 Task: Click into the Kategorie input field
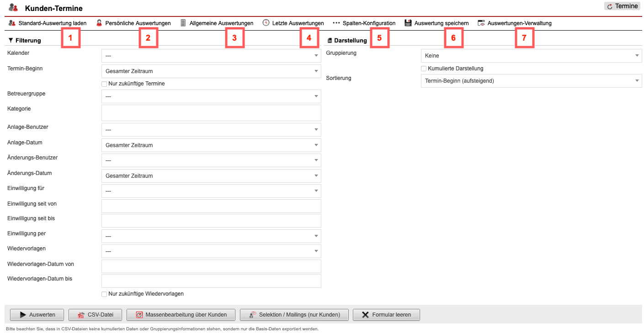(211, 113)
